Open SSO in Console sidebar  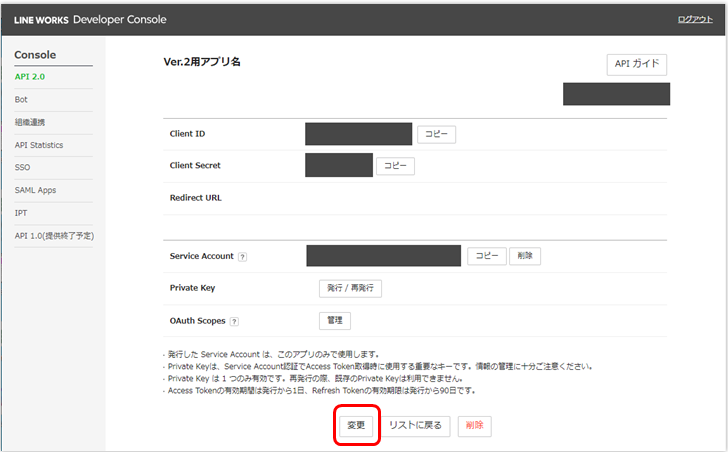[x=22, y=168]
